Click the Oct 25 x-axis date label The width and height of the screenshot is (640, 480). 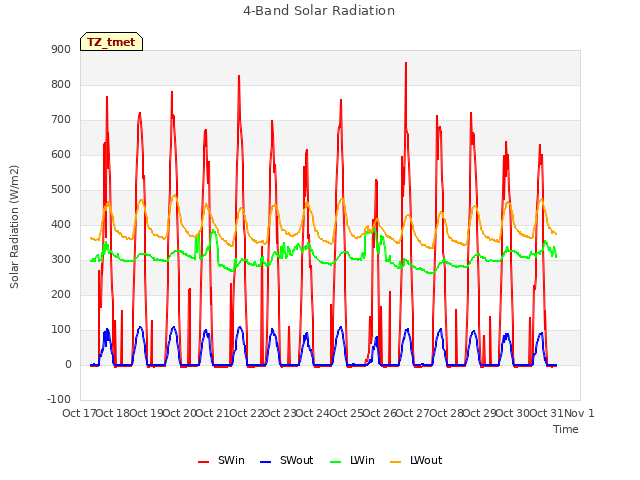347,413
